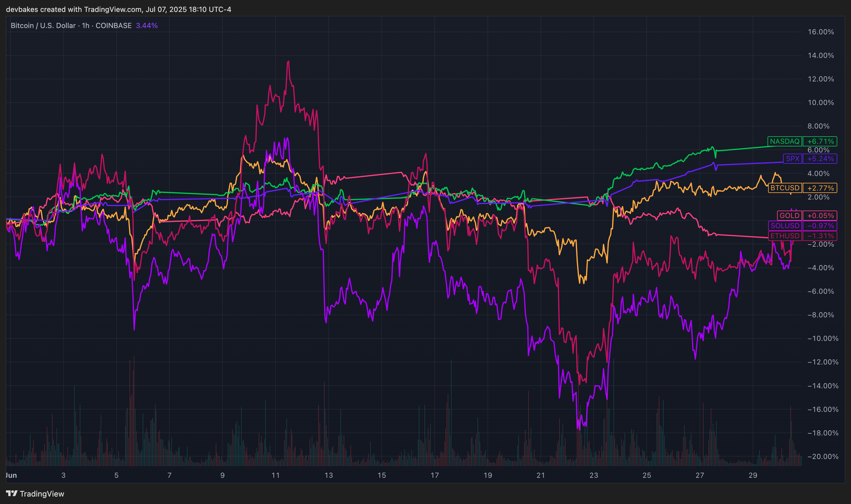Select the Jun date label on time axis
The height and width of the screenshot is (504, 851).
11,475
